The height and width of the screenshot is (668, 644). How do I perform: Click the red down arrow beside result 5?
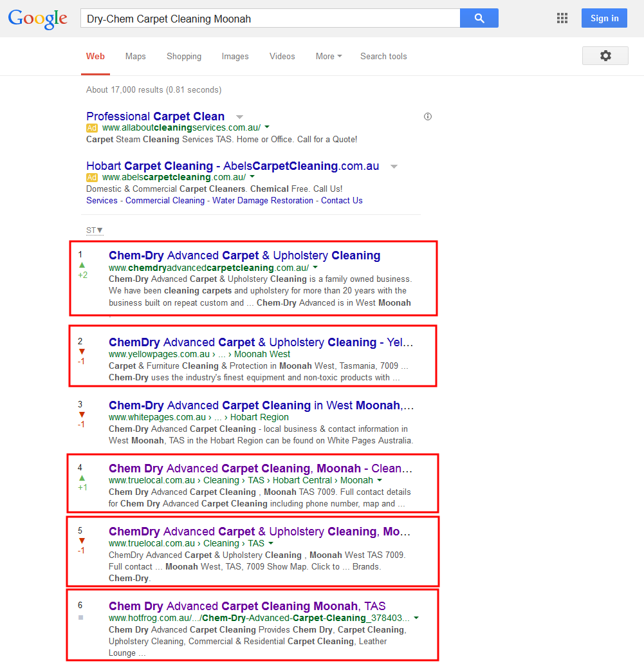pos(82,541)
